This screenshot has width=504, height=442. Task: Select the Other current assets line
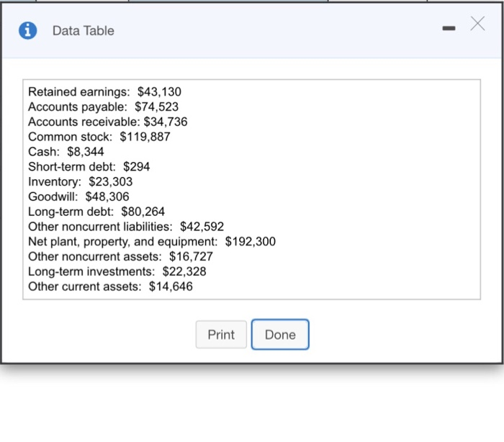coord(110,287)
